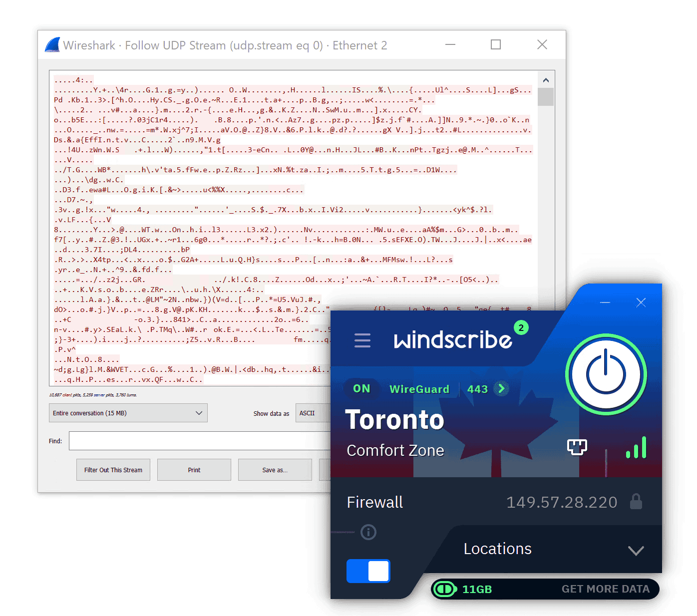The height and width of the screenshot is (616, 697).
Task: Click the ON connection status badge
Action: tap(361, 389)
